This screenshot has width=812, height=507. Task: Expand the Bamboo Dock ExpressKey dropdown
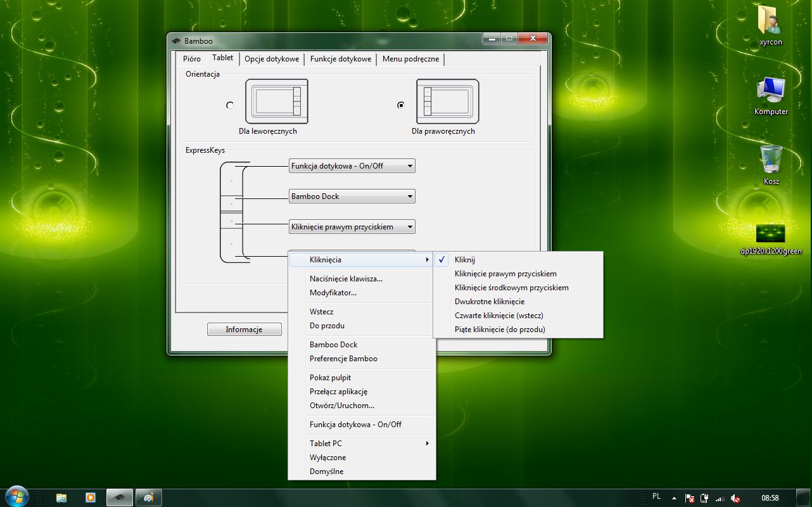pos(352,196)
